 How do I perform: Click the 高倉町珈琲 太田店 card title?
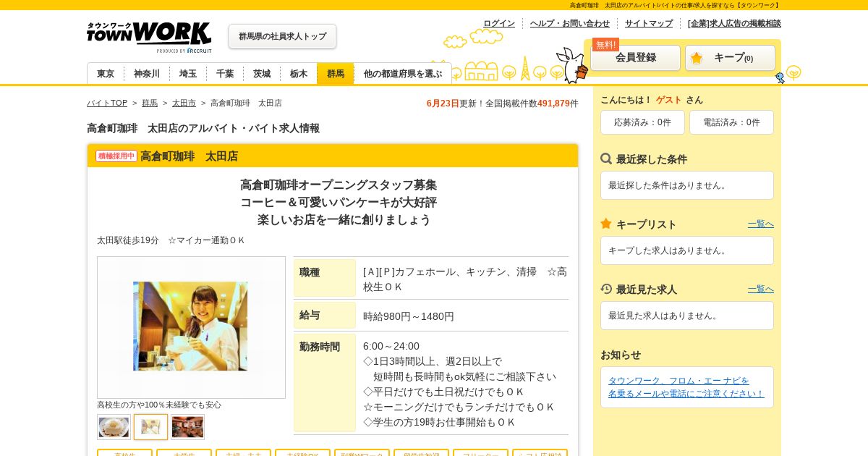tap(189, 156)
